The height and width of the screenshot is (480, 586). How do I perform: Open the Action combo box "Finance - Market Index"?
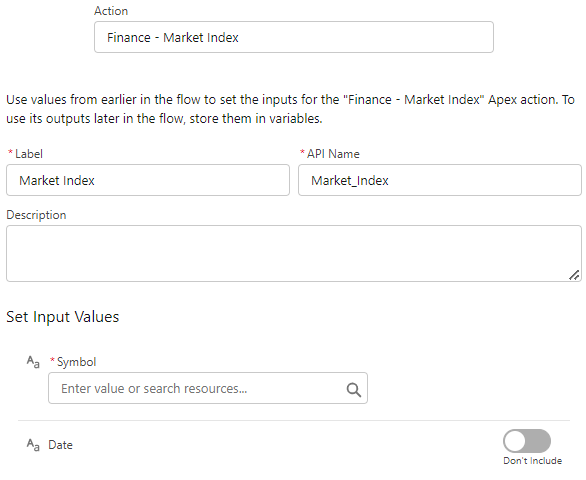coord(294,37)
